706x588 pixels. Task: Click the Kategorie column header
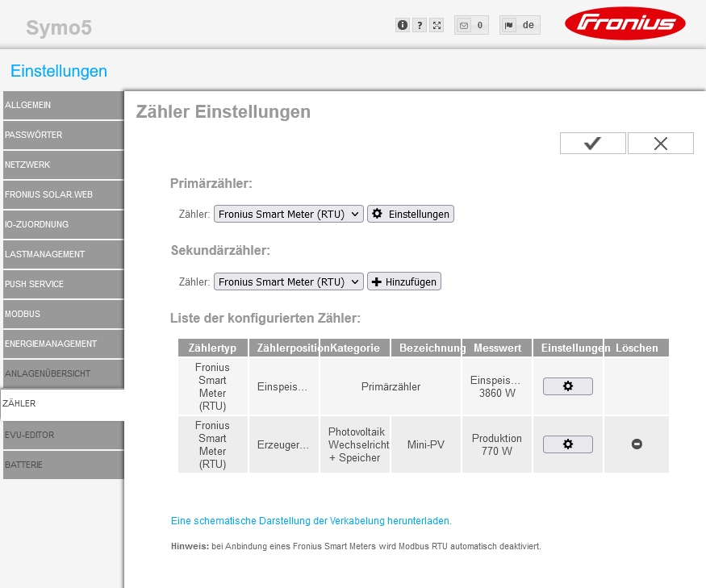pos(355,348)
